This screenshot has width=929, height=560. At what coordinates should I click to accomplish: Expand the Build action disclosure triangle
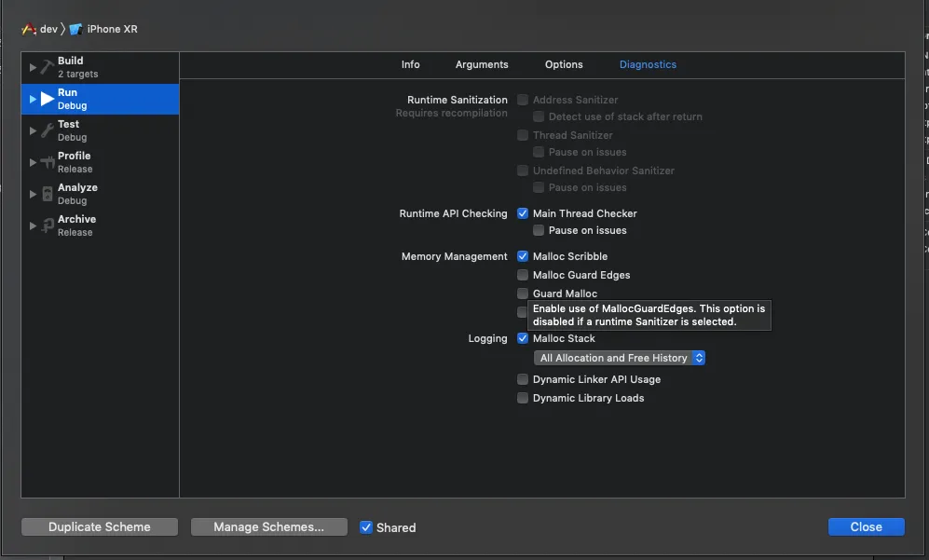pos(34,67)
